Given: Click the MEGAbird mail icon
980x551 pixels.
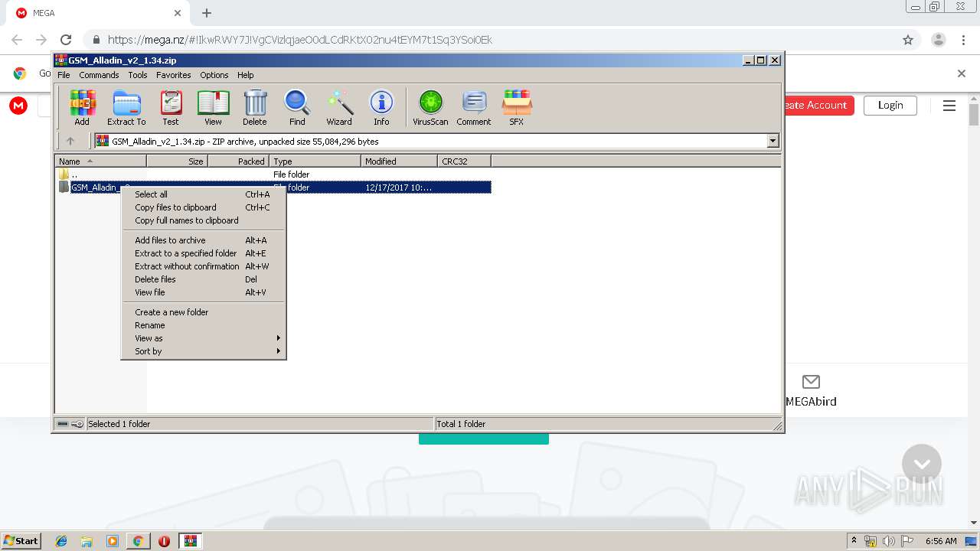Looking at the screenshot, I should [x=811, y=381].
